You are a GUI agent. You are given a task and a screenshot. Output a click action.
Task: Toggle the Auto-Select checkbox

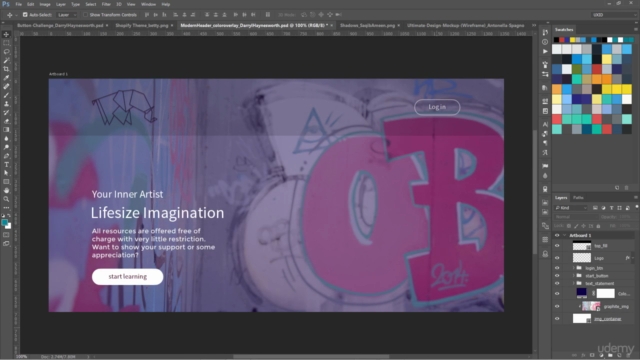point(25,15)
